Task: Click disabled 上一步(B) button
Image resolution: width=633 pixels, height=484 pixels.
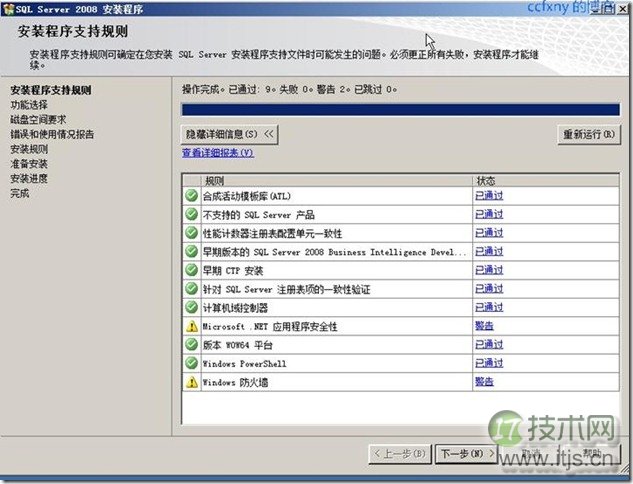Action: (400, 454)
